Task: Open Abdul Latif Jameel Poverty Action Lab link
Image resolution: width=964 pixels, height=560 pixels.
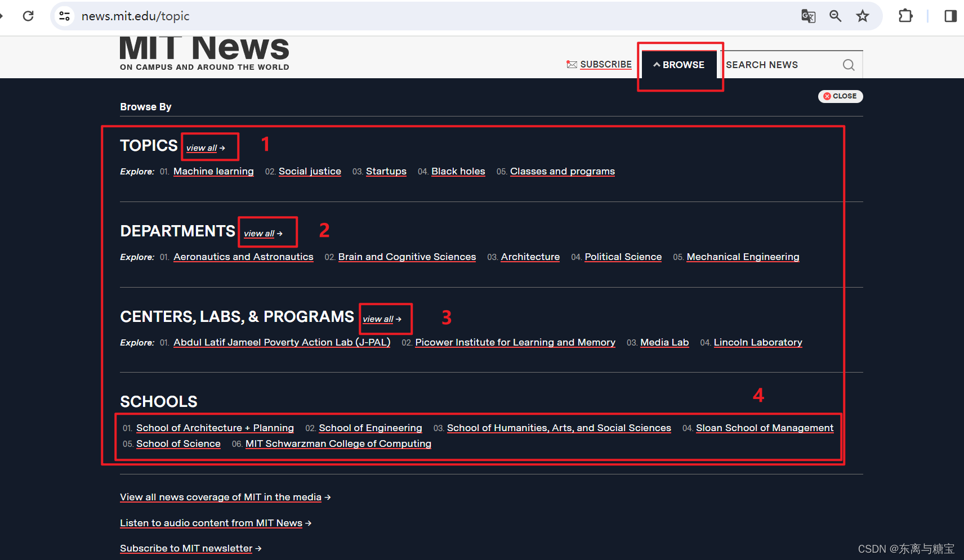Action: coord(282,342)
